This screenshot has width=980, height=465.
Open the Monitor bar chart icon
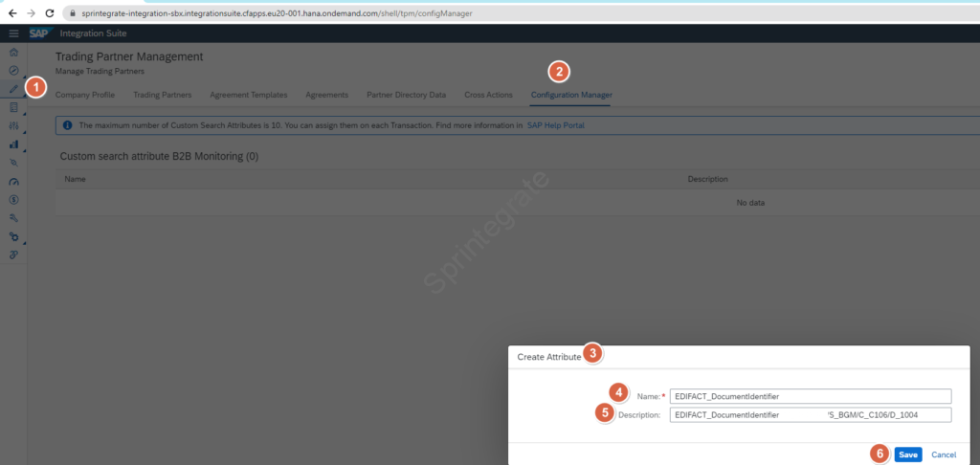click(x=13, y=144)
